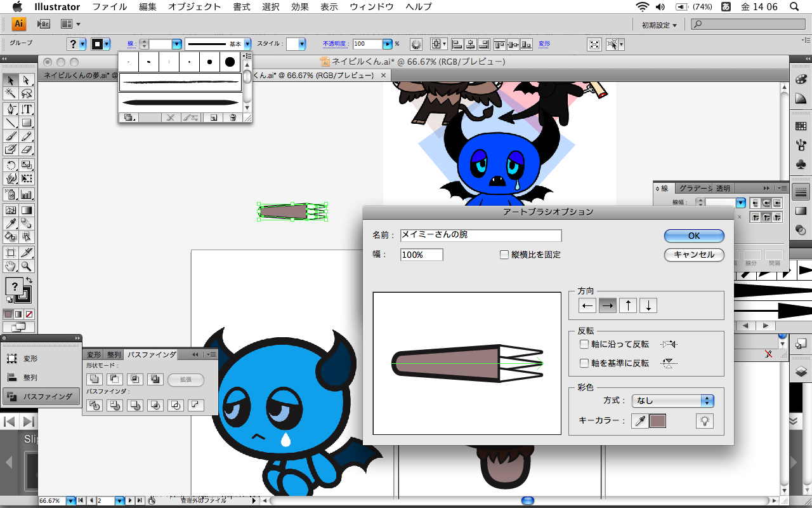Select the Magic Wand tool
Viewport: 812px width, 508px height.
11,93
